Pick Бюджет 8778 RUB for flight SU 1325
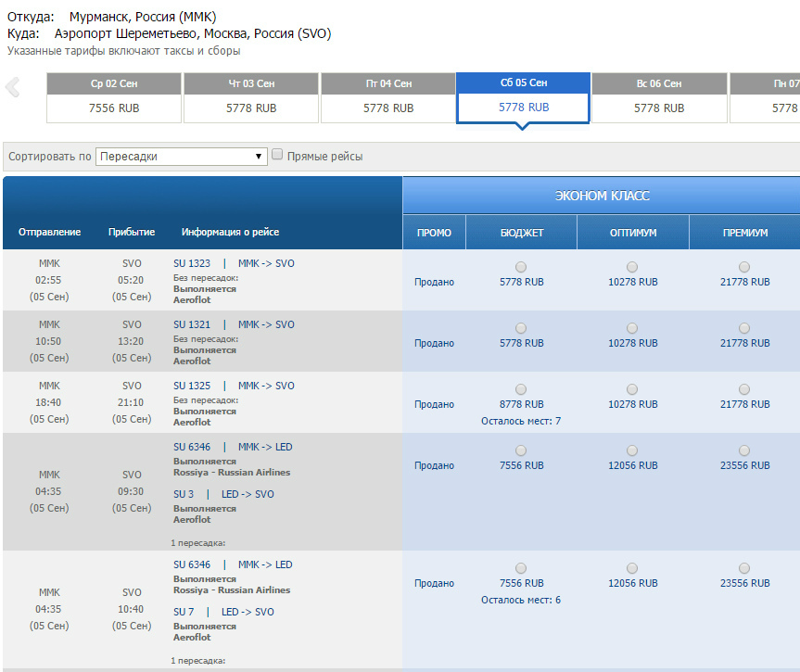The width and height of the screenshot is (800, 672). click(521, 389)
